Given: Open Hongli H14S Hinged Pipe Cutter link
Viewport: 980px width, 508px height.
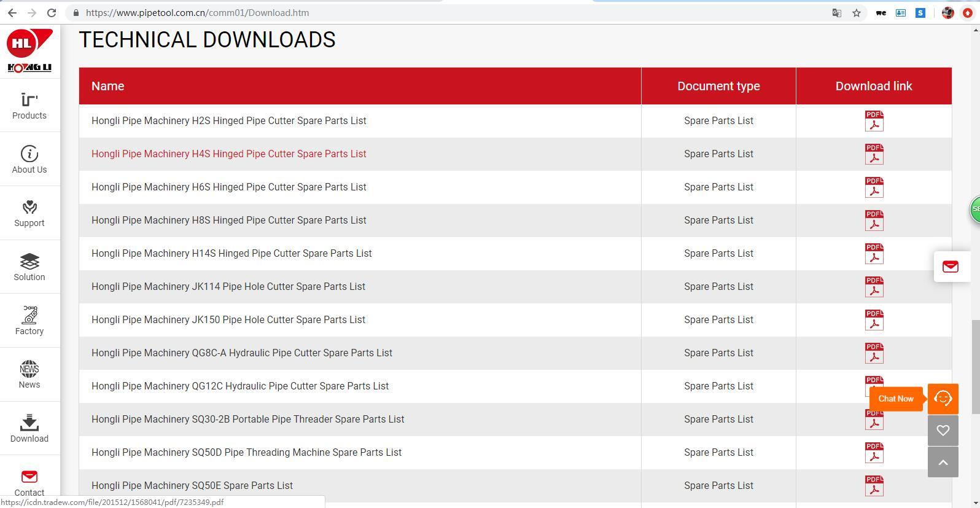Looking at the screenshot, I should [231, 254].
